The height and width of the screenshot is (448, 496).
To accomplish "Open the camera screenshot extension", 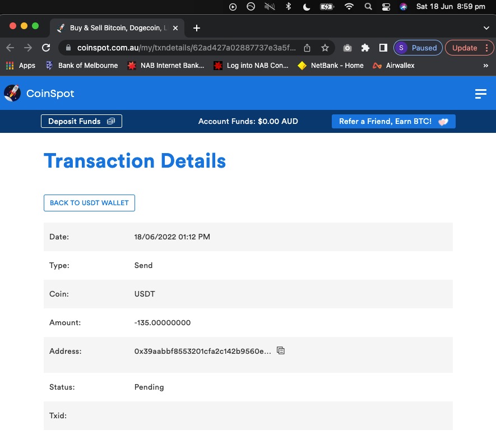I will point(347,48).
